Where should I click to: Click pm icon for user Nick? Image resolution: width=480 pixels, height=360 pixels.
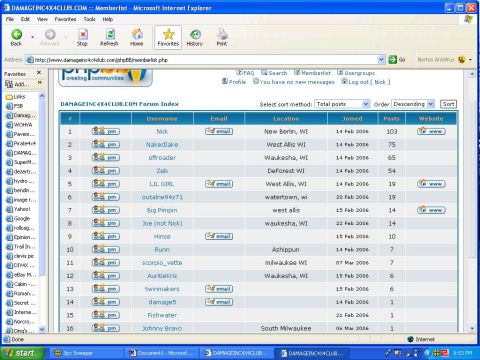(106, 131)
